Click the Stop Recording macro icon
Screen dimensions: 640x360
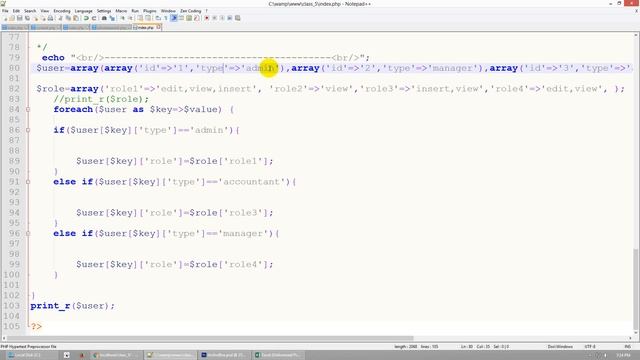click(214, 18)
